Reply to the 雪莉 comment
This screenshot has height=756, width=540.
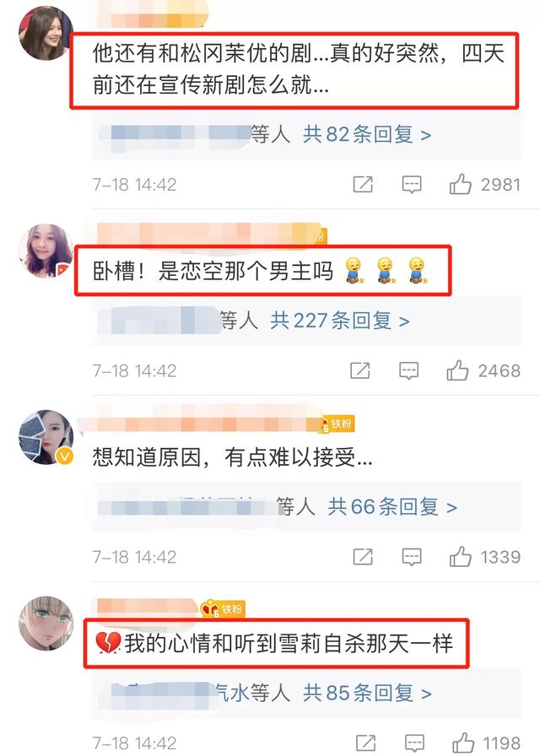[414, 743]
